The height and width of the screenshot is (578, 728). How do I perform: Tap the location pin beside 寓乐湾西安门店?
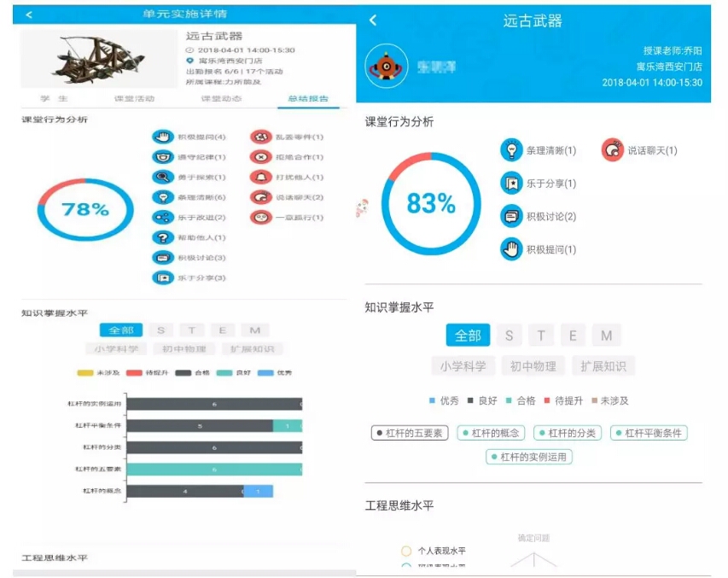click(189, 61)
